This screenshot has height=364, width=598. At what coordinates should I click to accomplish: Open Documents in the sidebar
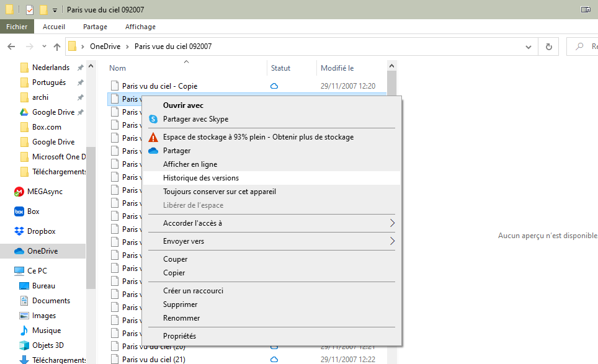45,301
